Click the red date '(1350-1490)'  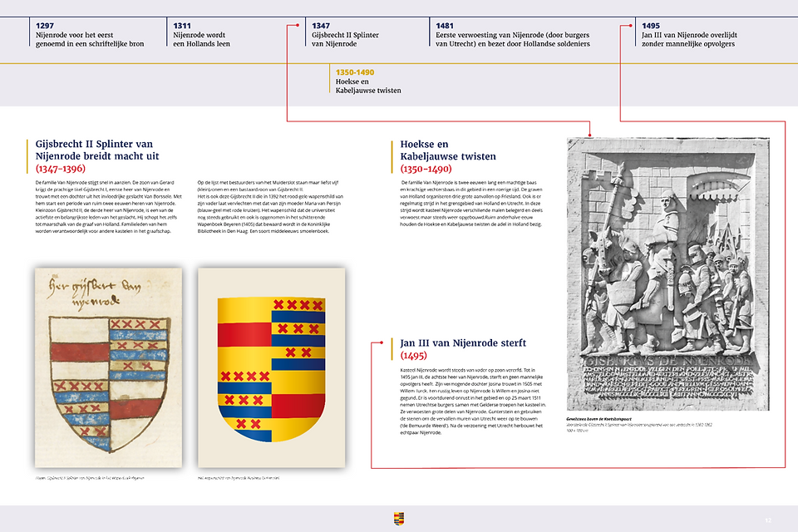(x=426, y=169)
